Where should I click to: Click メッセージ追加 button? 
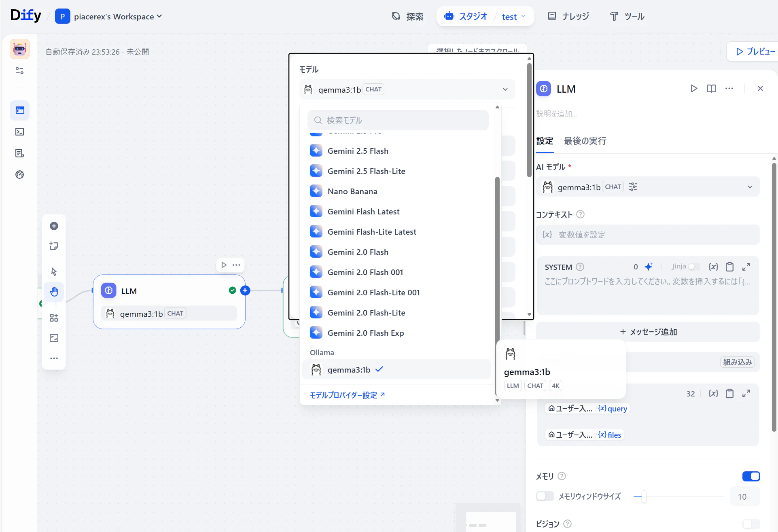tap(648, 332)
